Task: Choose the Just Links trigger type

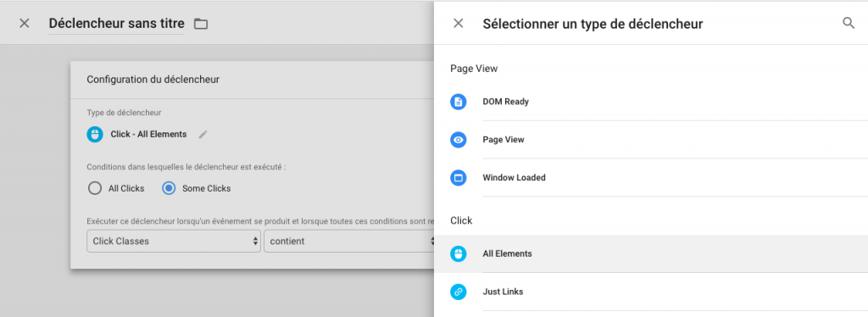Action: pos(651,292)
